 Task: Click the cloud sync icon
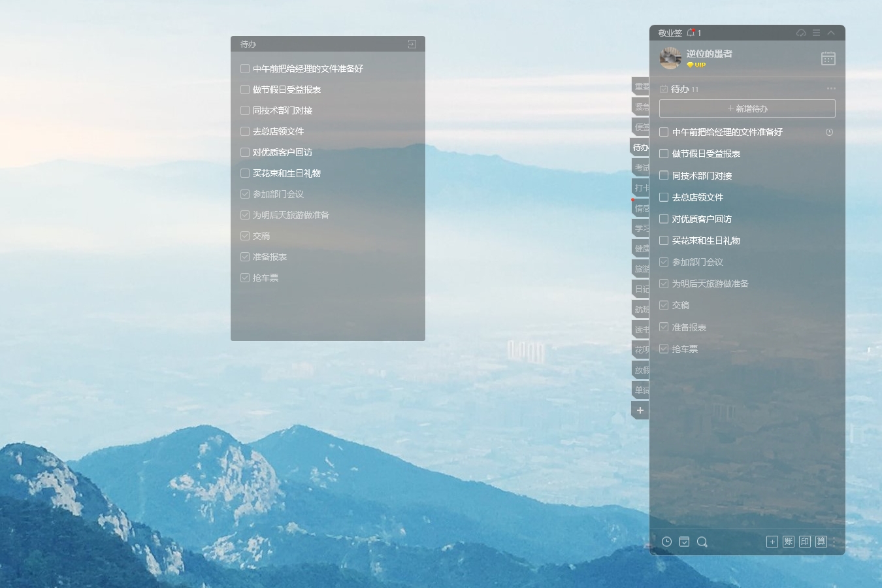coord(801,33)
